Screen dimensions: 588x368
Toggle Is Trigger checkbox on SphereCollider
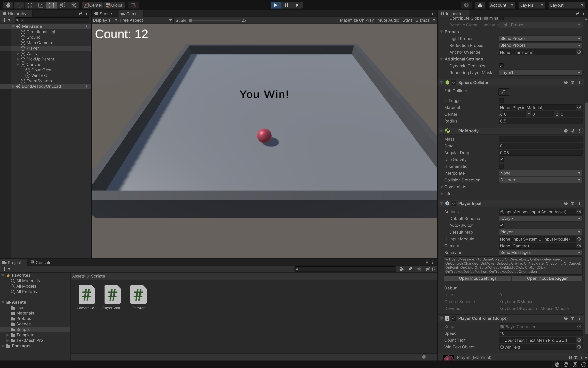coord(501,101)
